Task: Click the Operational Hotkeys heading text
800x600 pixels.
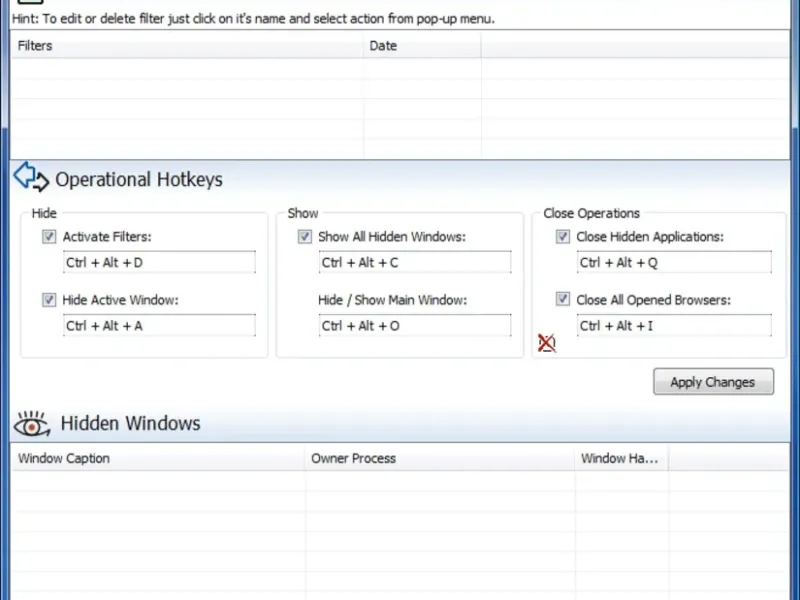Action: coord(139,180)
